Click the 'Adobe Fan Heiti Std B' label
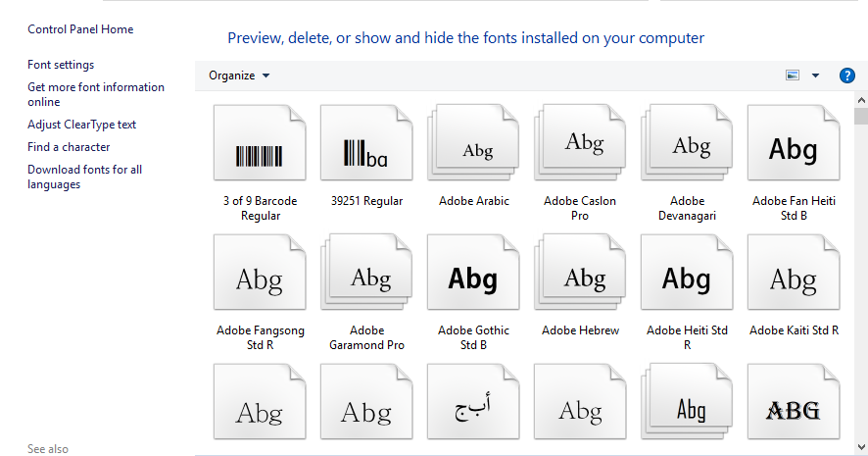 tap(794, 208)
